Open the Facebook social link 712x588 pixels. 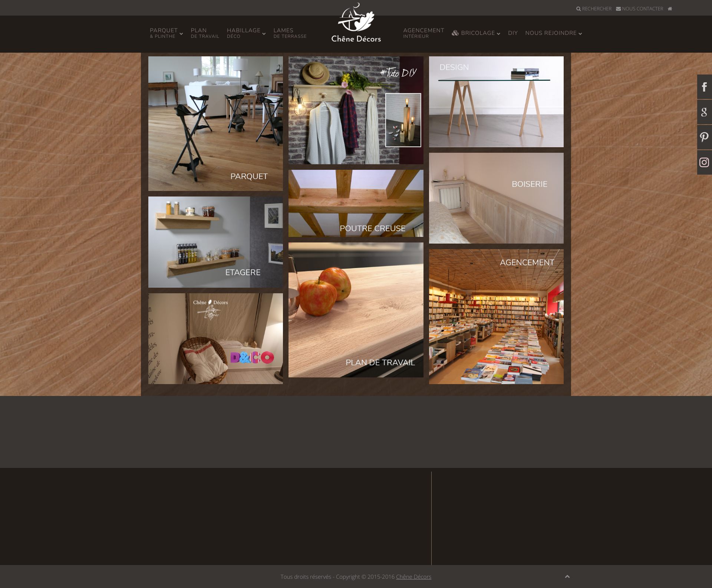pyautogui.click(x=704, y=87)
